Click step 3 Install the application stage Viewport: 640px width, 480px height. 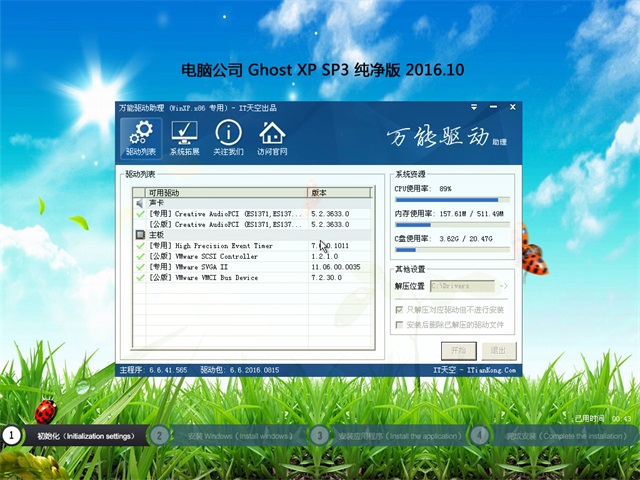(x=389, y=436)
